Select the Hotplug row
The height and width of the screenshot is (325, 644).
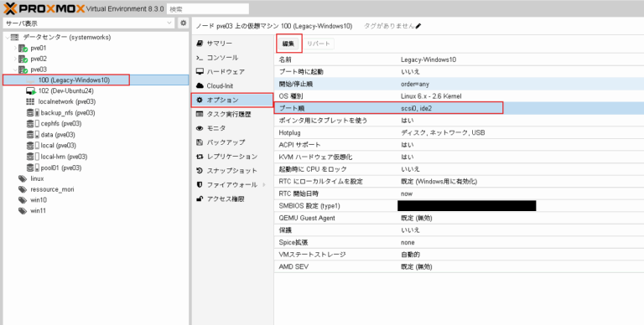tap(460, 132)
